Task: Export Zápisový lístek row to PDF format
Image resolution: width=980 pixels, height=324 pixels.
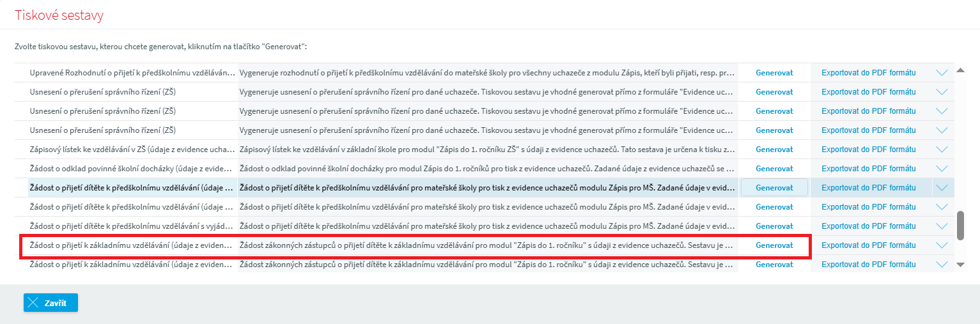Action: pos(868,150)
